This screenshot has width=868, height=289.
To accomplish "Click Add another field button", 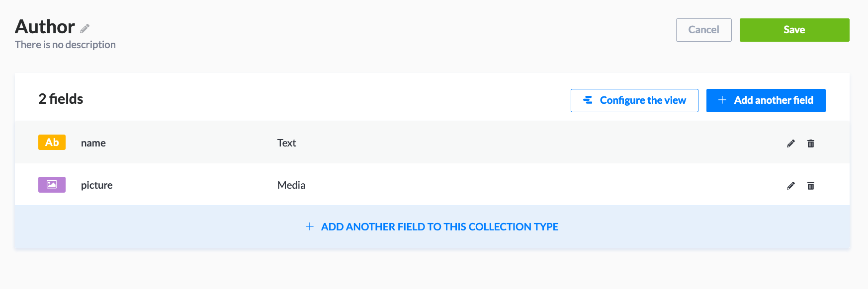I will [x=766, y=100].
